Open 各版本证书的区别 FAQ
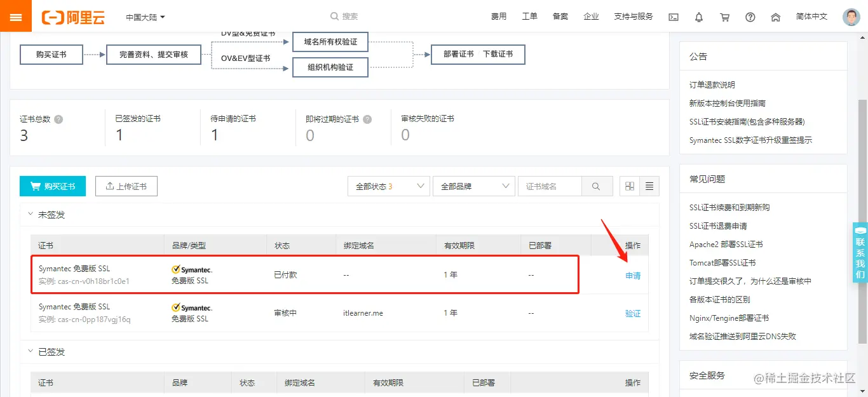The image size is (868, 397). click(720, 299)
